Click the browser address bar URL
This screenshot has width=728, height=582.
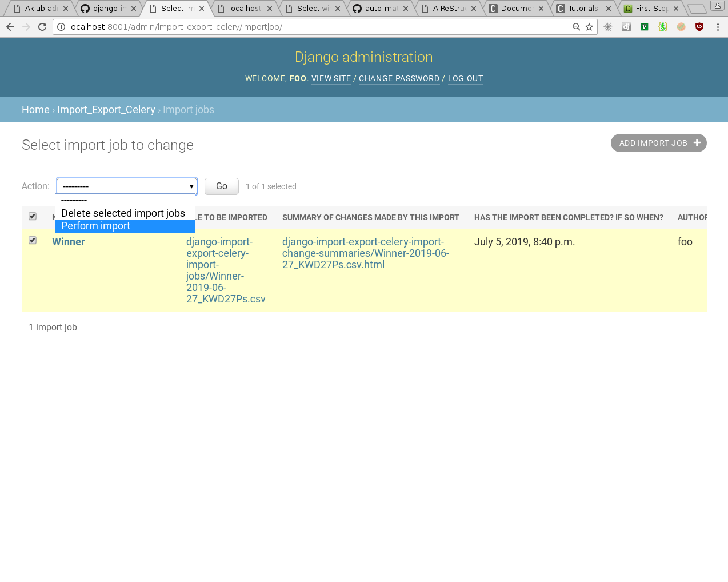pyautogui.click(x=175, y=27)
